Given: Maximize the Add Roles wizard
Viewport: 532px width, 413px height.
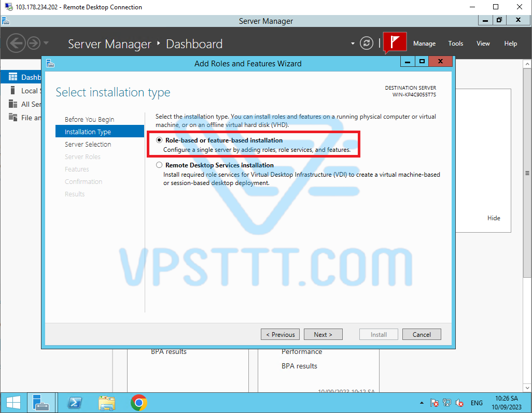Looking at the screenshot, I should 422,61.
